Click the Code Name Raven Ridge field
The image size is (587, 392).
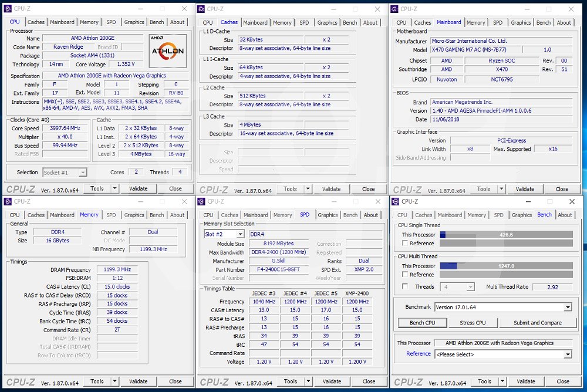[x=68, y=47]
